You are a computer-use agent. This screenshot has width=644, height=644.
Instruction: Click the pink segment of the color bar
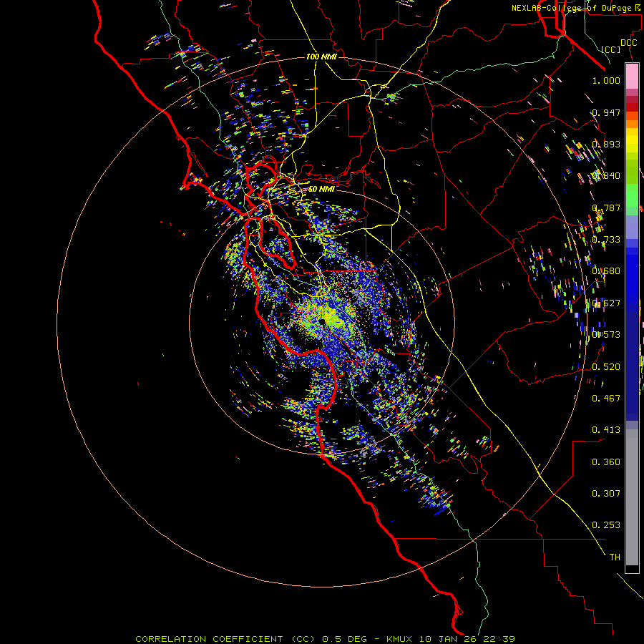[x=632, y=77]
